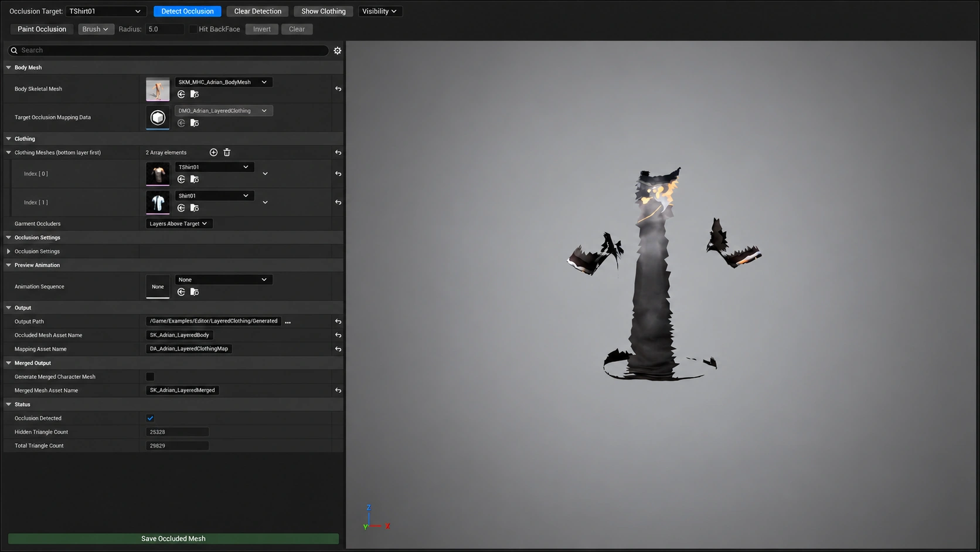Reset Merged Mesh Asset Name to default

coord(338,390)
